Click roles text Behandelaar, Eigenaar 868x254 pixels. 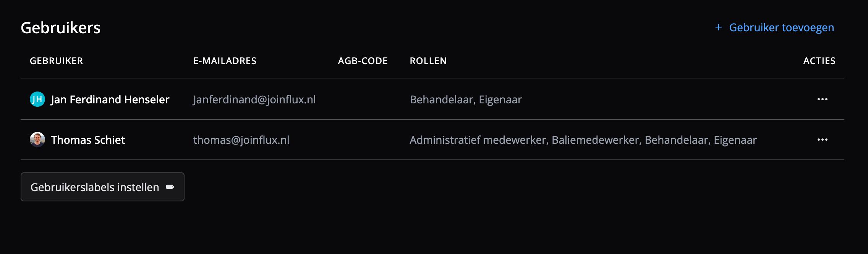465,100
